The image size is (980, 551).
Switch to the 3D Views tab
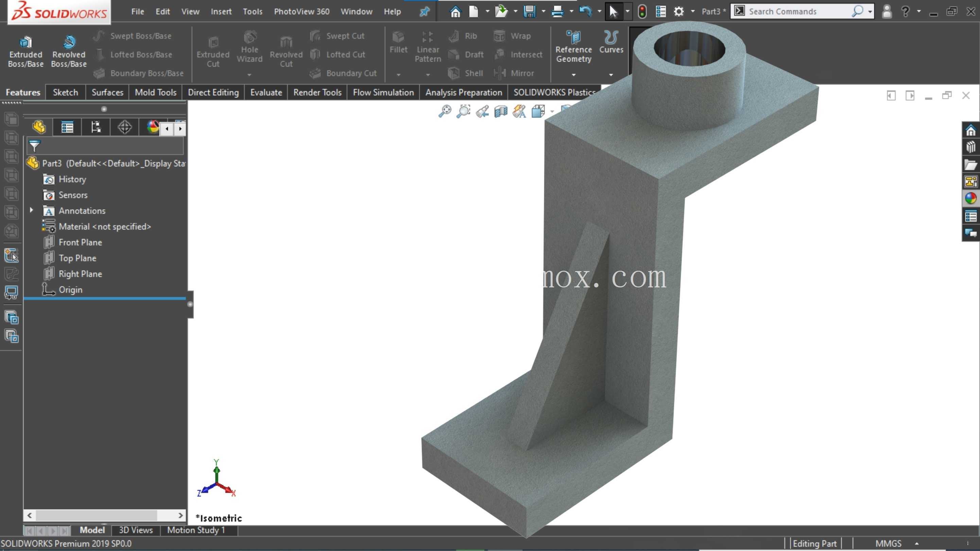coord(136,530)
